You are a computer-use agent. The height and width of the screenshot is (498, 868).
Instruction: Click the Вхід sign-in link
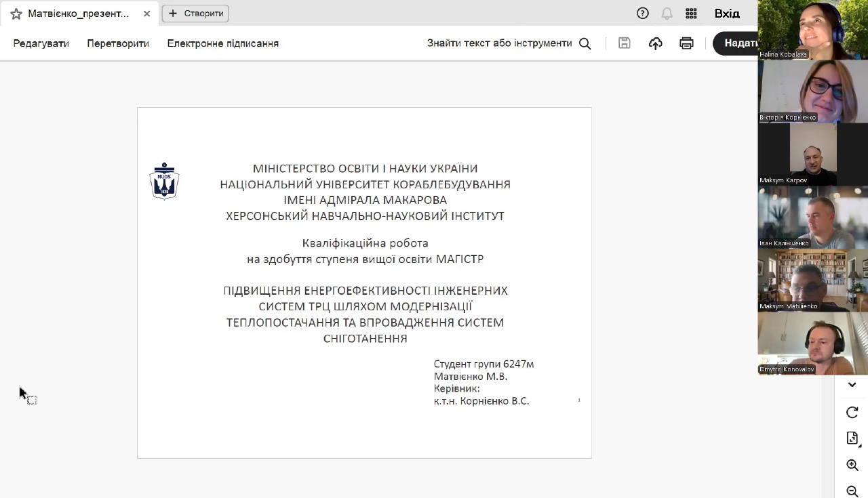pyautogui.click(x=727, y=14)
